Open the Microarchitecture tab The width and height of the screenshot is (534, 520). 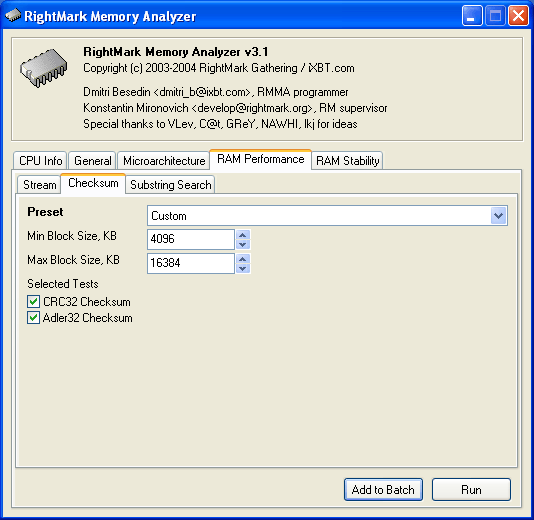pyautogui.click(x=164, y=161)
